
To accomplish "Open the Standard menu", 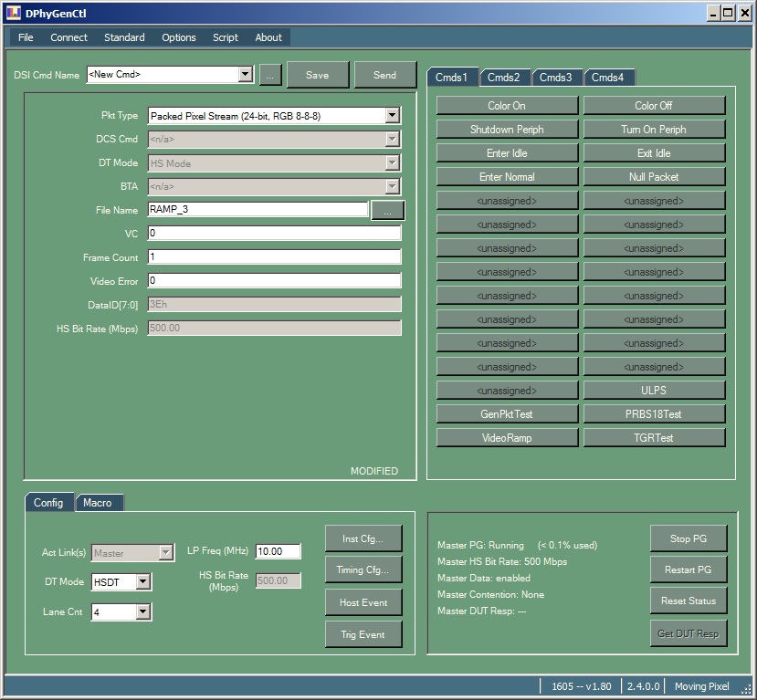I will click(x=124, y=37).
